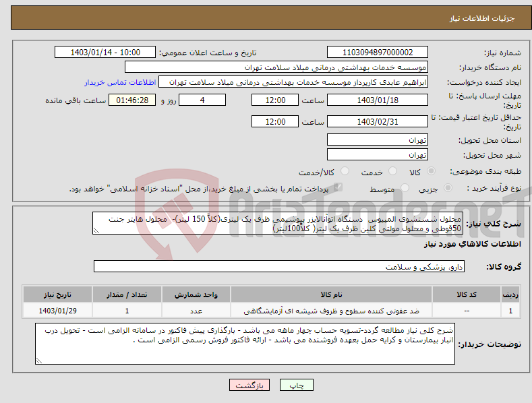
Task: Click the resize handle of buyer notes textarea
Action: (38, 361)
